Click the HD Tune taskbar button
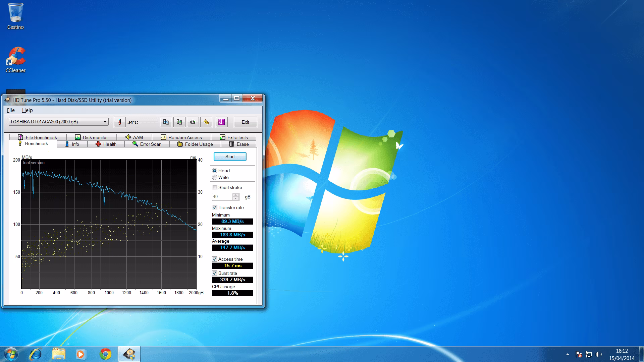Image resolution: width=644 pixels, height=362 pixels. click(x=129, y=354)
